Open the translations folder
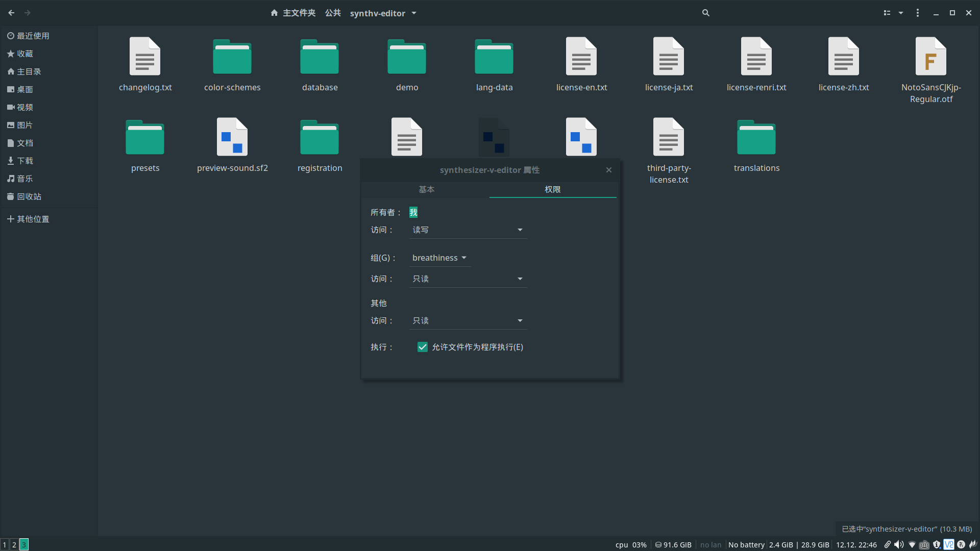The image size is (980, 551). (756, 138)
